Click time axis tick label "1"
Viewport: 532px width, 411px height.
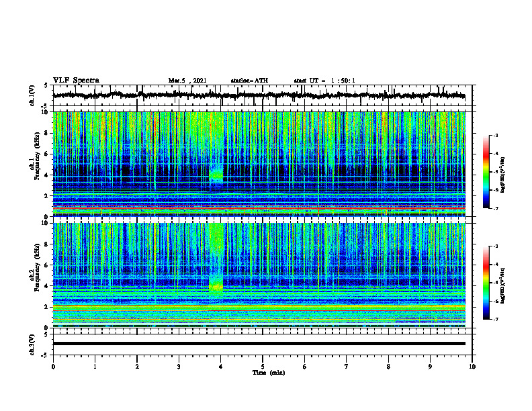(95, 367)
